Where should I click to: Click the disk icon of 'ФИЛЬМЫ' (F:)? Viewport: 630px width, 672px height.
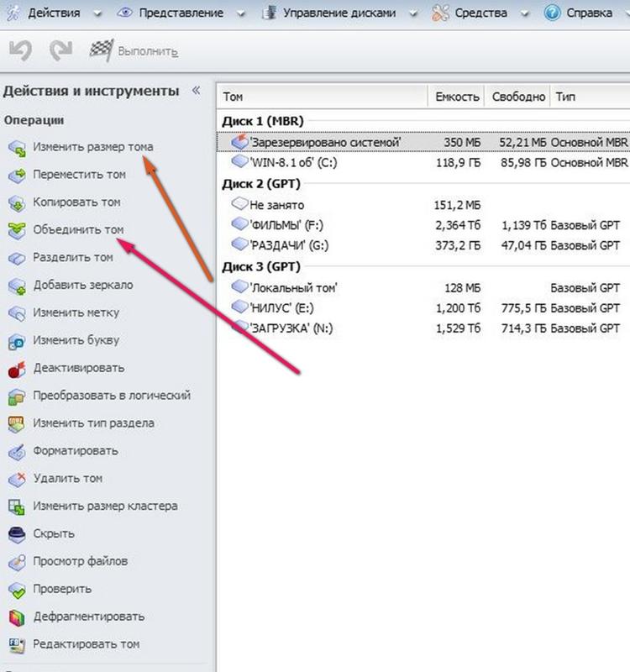tap(239, 223)
